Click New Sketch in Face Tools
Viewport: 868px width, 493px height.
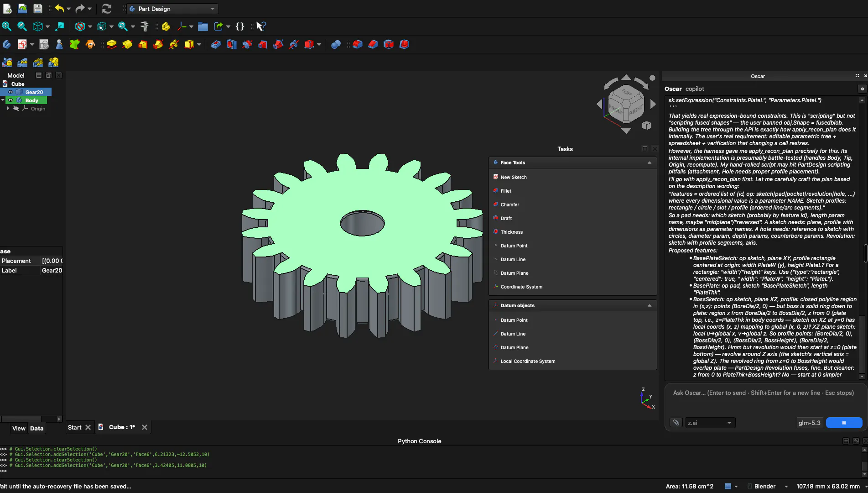[514, 177]
